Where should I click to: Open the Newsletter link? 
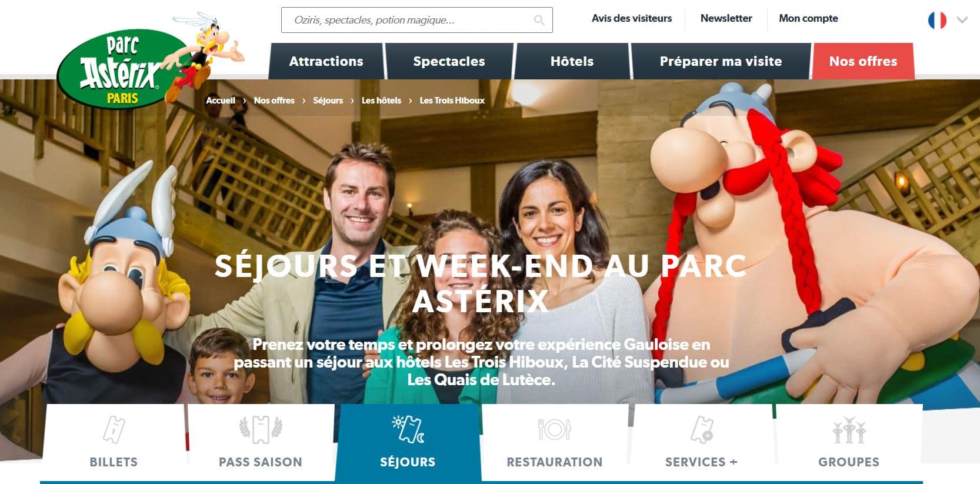726,18
